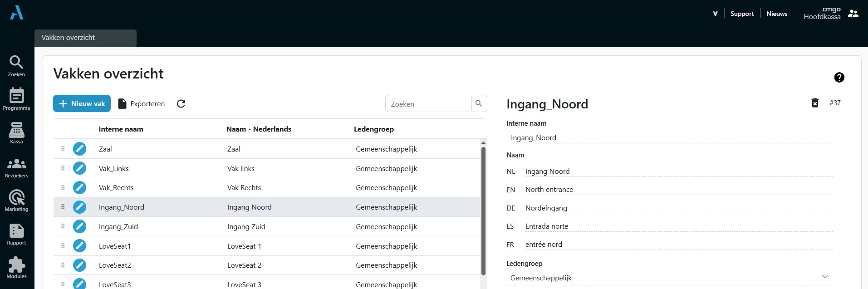Click the refresh list icon
The width and height of the screenshot is (868, 289).
pos(181,104)
